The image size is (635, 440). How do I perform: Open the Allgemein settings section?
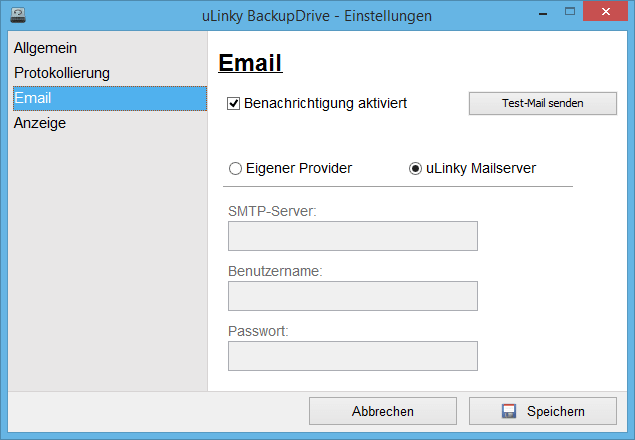tap(110, 48)
